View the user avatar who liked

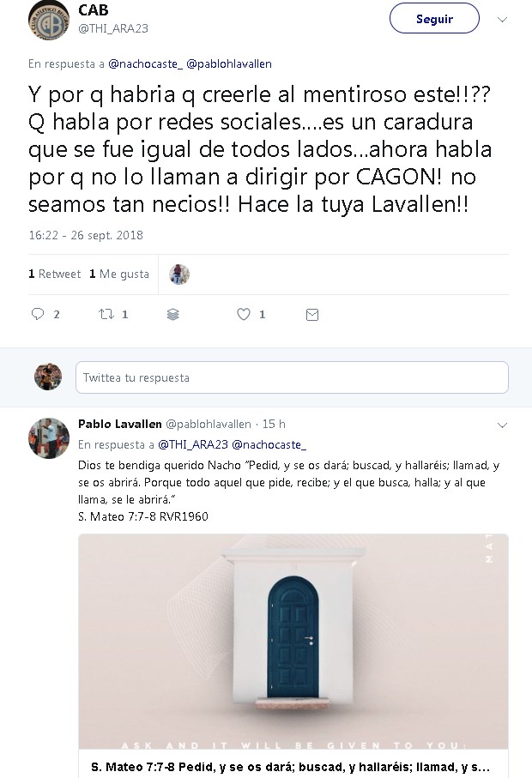pos(179,274)
